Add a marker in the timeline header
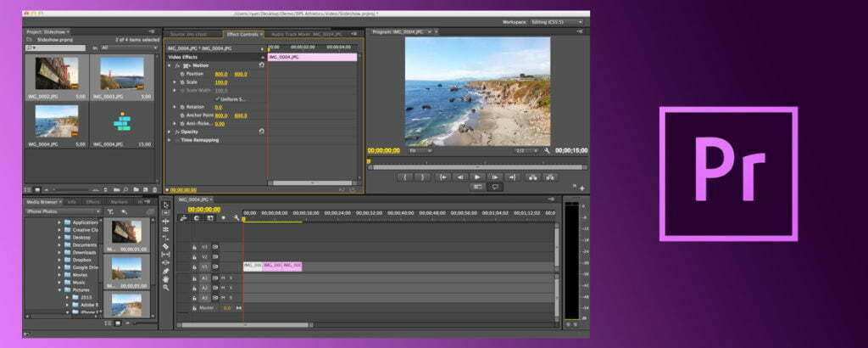 224,218
